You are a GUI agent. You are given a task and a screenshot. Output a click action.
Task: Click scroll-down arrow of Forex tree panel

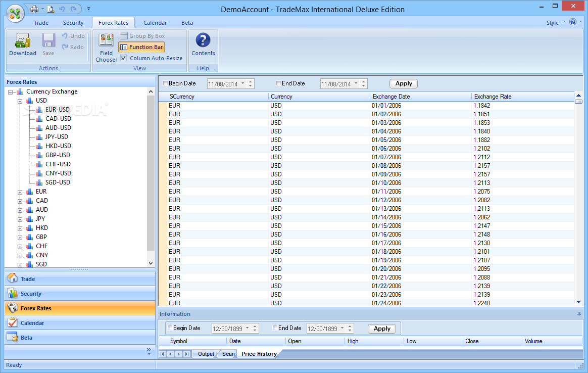[x=151, y=263]
